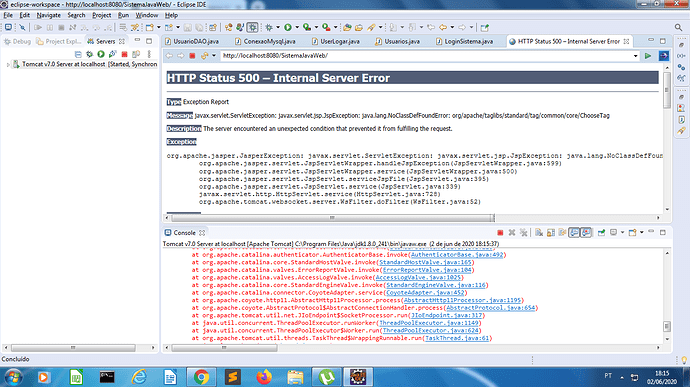Toggle Show Console on standard output change
The height and width of the screenshot is (387, 690).
[574, 232]
